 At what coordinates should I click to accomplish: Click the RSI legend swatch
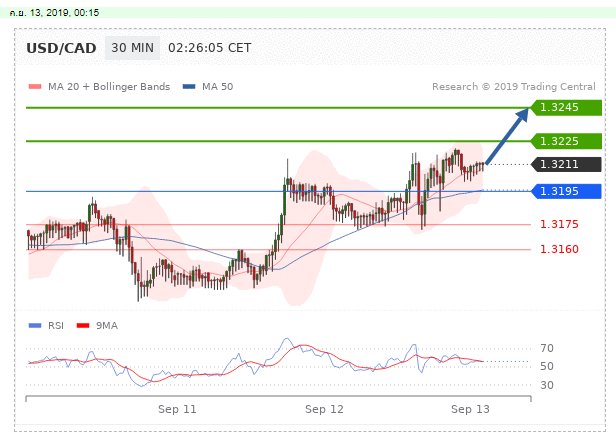click(35, 326)
